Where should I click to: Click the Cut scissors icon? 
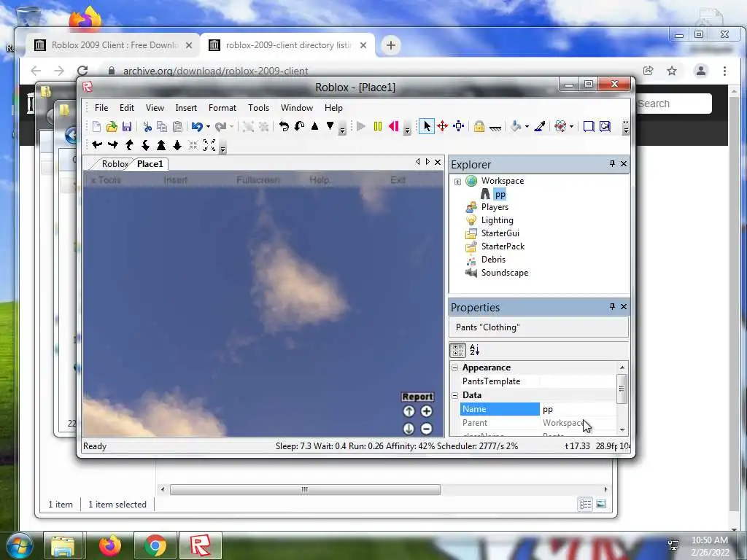pos(147,127)
